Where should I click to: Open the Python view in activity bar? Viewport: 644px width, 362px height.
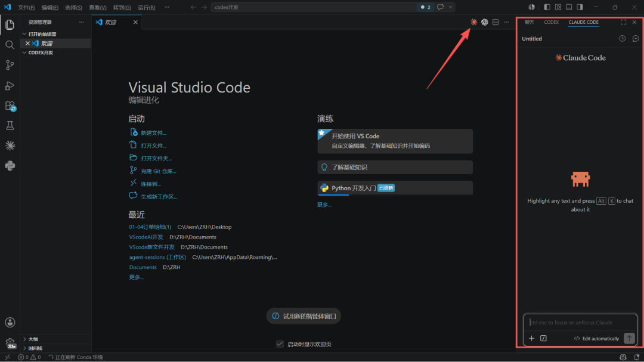coord(10,166)
